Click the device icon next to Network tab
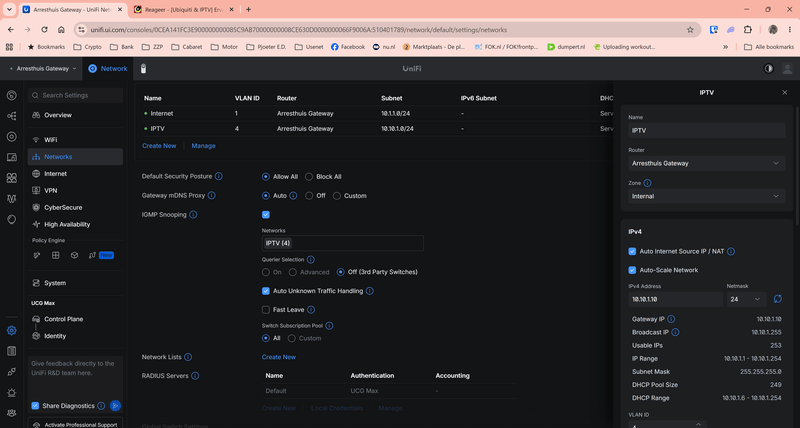Screen dimensions: 800x428 [x=143, y=68]
